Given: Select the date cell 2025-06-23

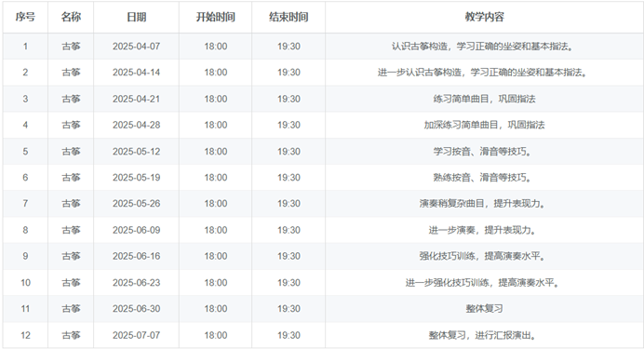Looking at the screenshot, I should (x=137, y=283).
